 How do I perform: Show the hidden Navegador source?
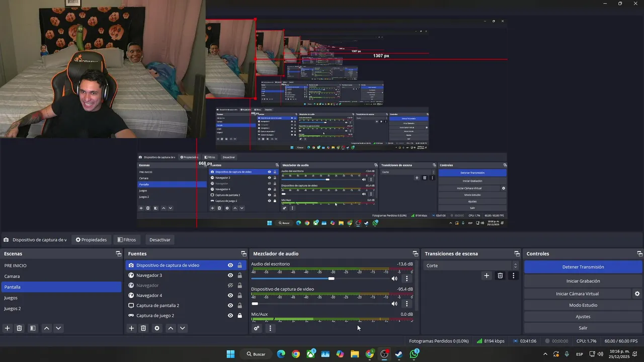(230, 286)
